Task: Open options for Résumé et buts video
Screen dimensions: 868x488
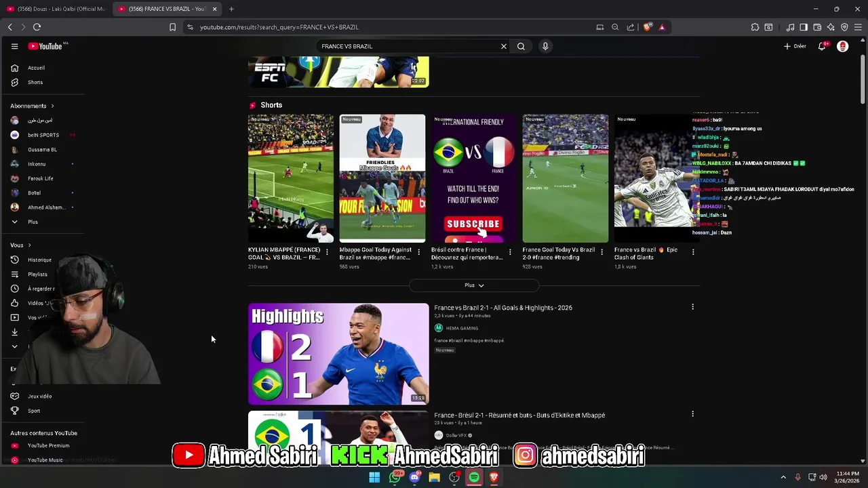Action: pos(692,414)
